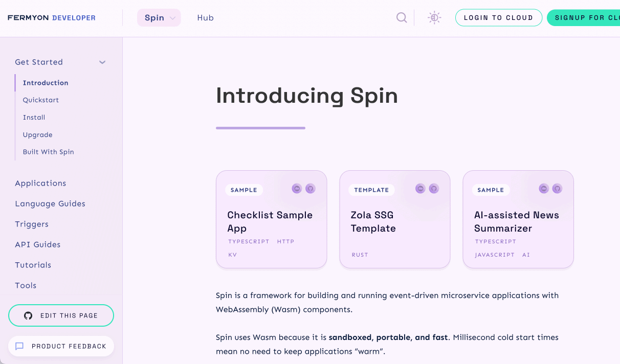Click the speech bubble icon beside Product Feedback
This screenshot has height=364, width=620.
coord(19,346)
